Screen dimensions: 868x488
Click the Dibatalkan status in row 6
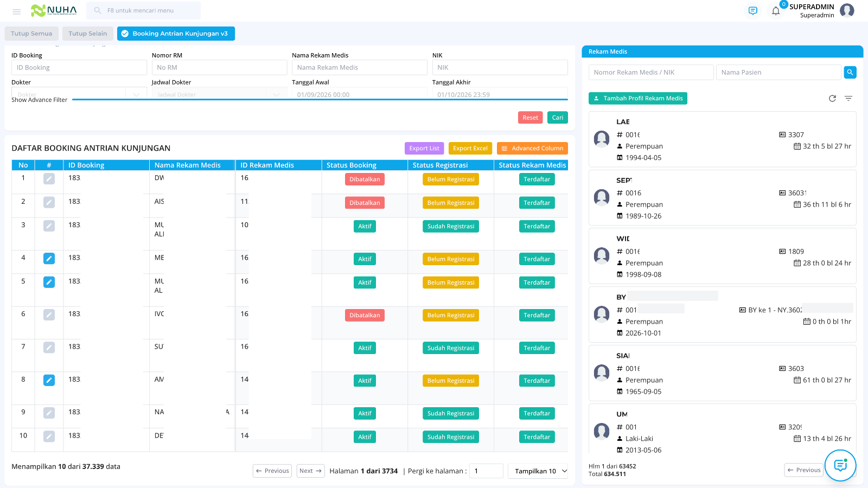(x=365, y=315)
